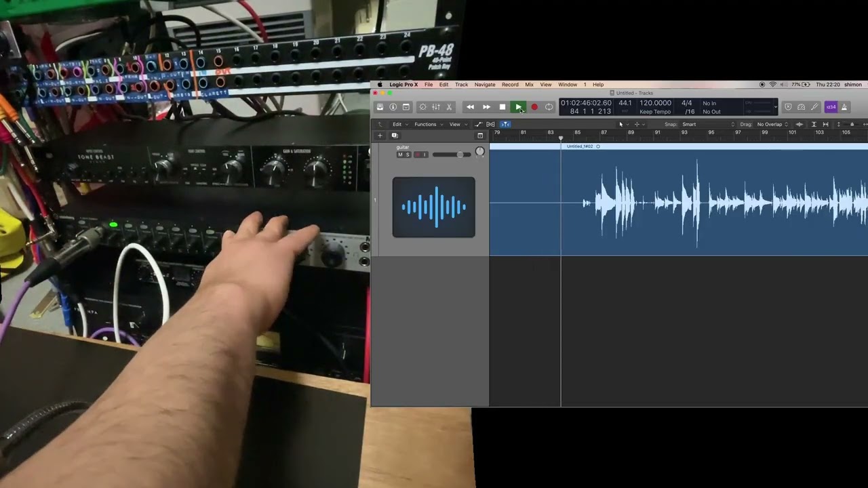
Task: Open the Toolbar display icon
Action: [x=406, y=107]
